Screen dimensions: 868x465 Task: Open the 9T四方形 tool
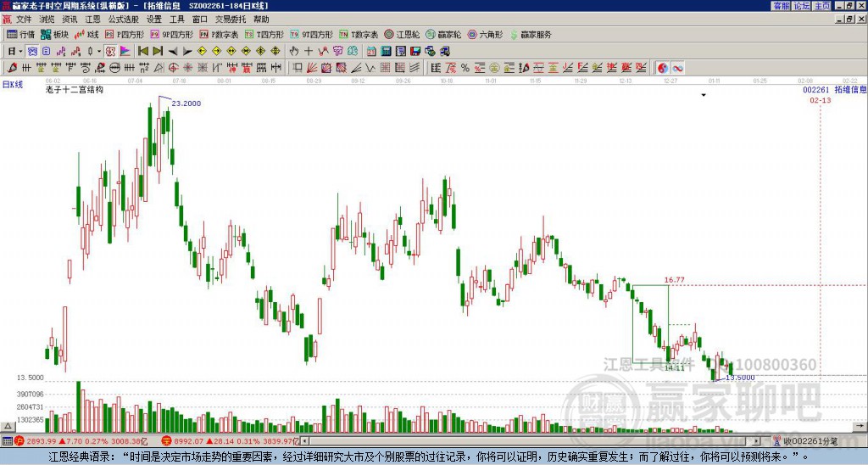[x=312, y=34]
